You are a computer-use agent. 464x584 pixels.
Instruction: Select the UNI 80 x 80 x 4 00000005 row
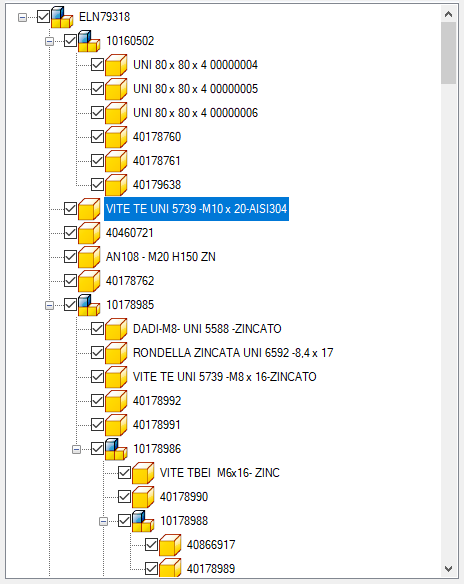(195, 89)
